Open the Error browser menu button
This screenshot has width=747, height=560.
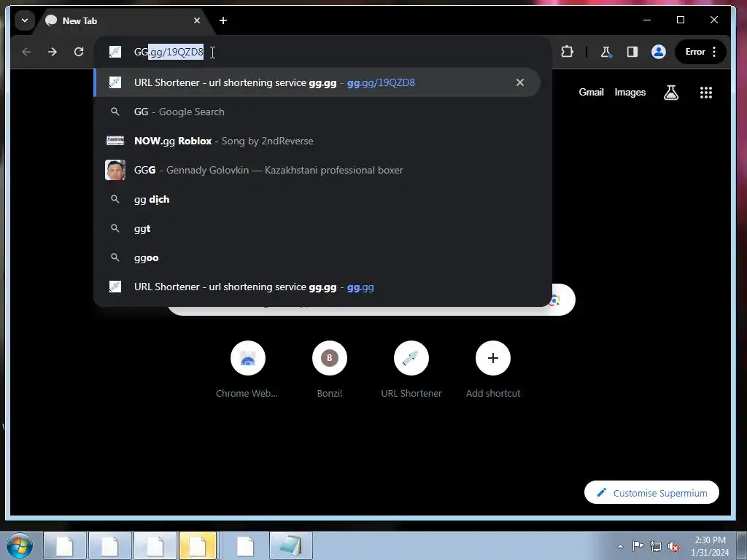pos(701,52)
